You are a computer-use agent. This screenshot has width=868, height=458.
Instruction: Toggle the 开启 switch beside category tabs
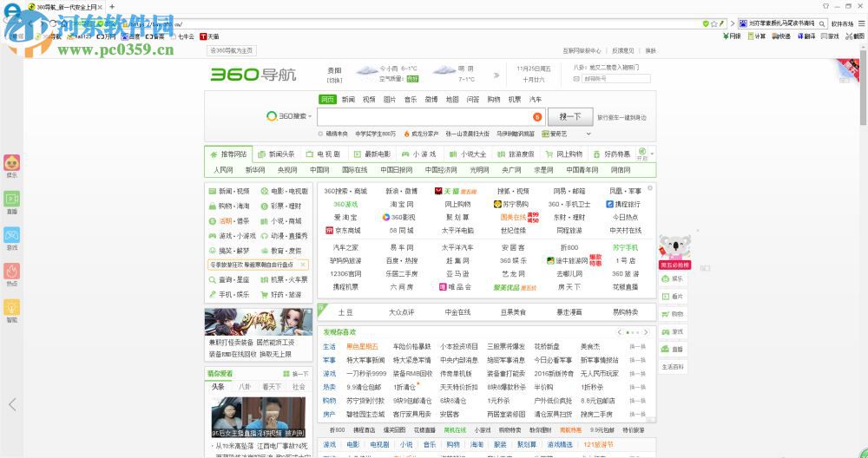(642, 154)
